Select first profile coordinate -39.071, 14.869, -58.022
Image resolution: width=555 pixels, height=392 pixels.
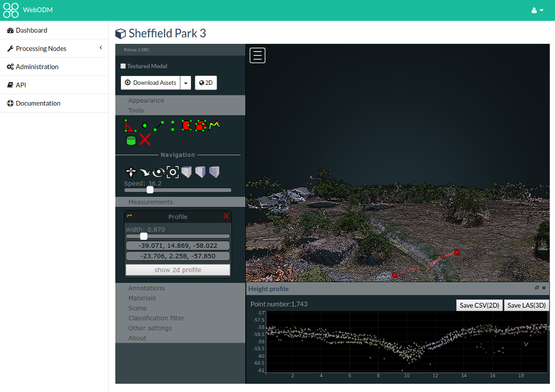pyautogui.click(x=178, y=245)
